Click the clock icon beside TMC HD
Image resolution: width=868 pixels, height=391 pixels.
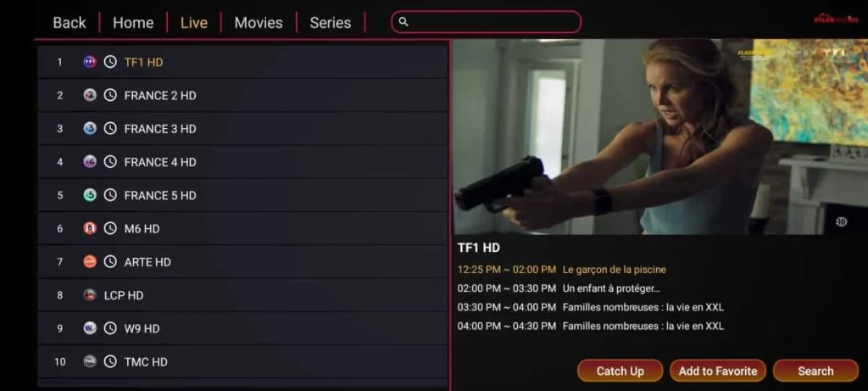pyautogui.click(x=111, y=361)
